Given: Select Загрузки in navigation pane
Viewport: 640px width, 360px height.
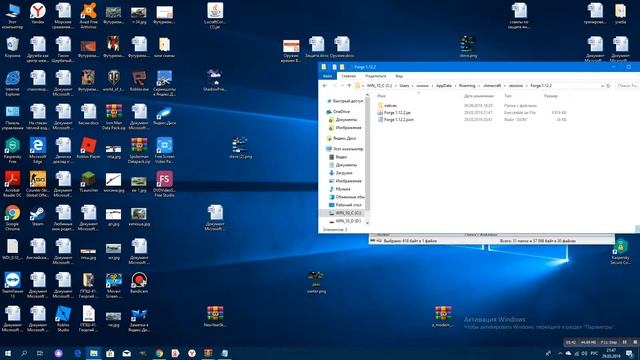Looking at the screenshot, I should (x=340, y=173).
